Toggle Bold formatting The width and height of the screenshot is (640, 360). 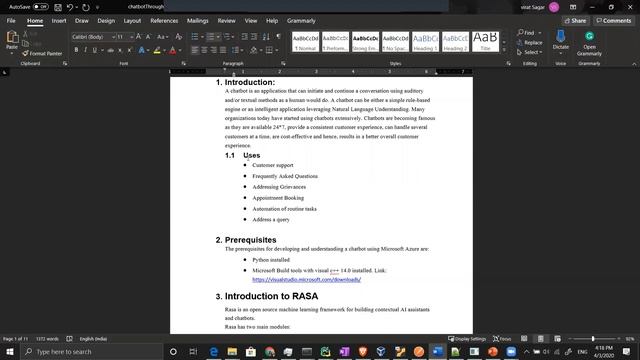point(76,50)
